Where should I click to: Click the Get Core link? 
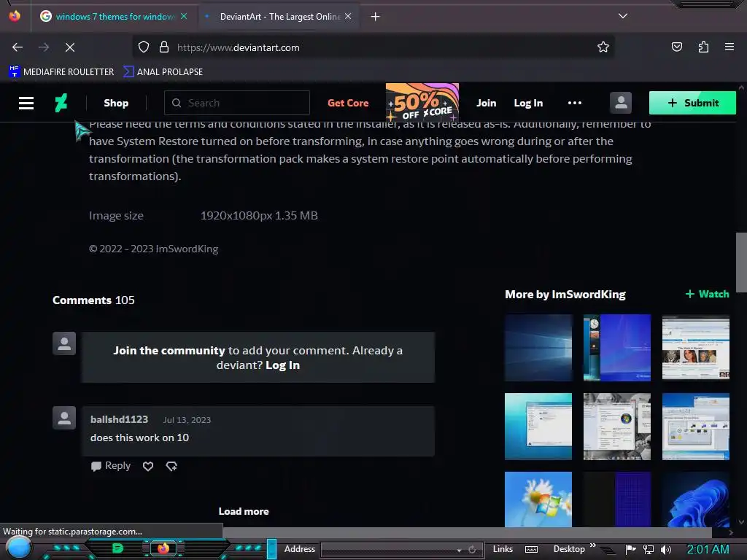coord(348,103)
